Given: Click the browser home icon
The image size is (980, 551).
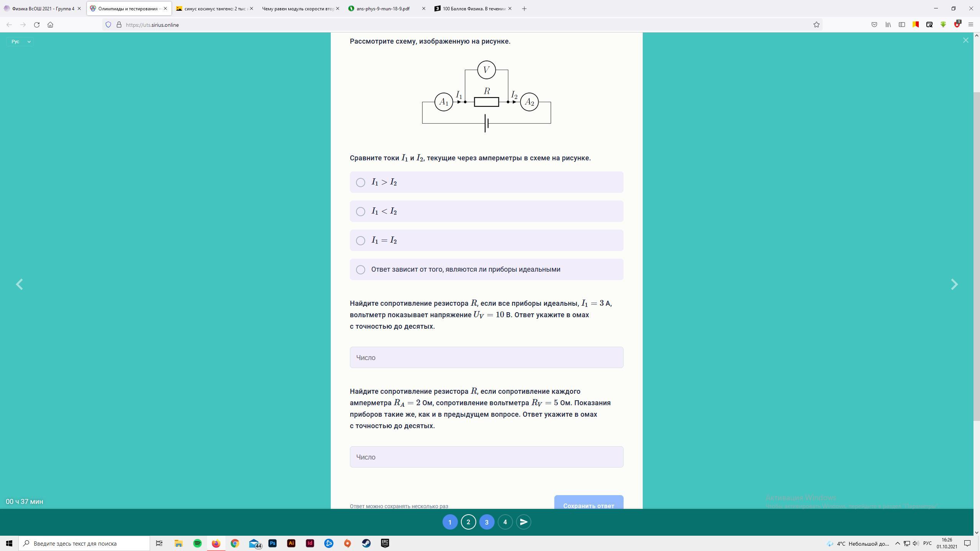Looking at the screenshot, I should 51,24.
